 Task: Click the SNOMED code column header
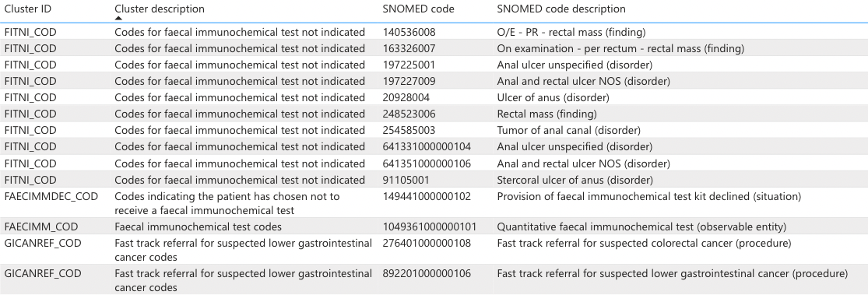tap(418, 9)
